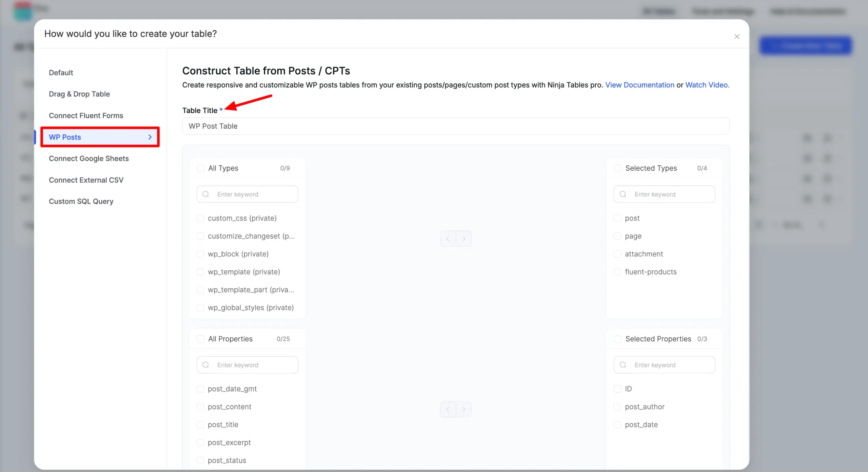
Task: Move properties right with transfer arrow
Action: coord(464,409)
